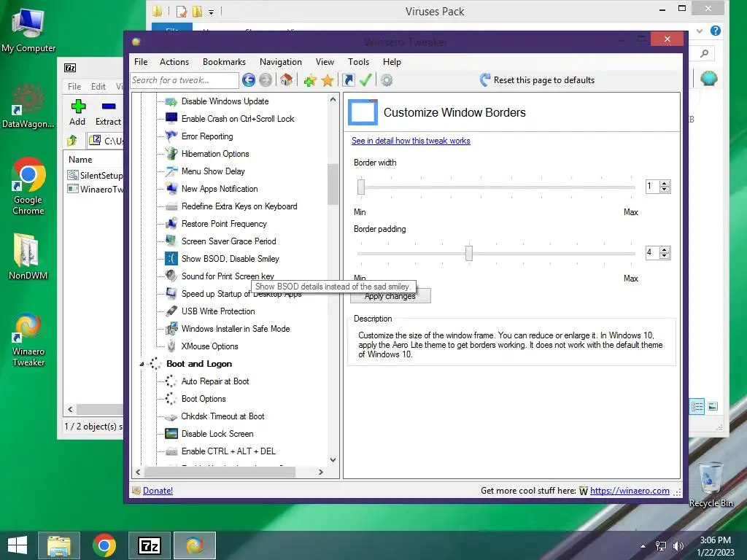Viewport: 747px width, 560px height.
Task: Switch to 7-Zip on the taskbar
Action: pyautogui.click(x=149, y=545)
